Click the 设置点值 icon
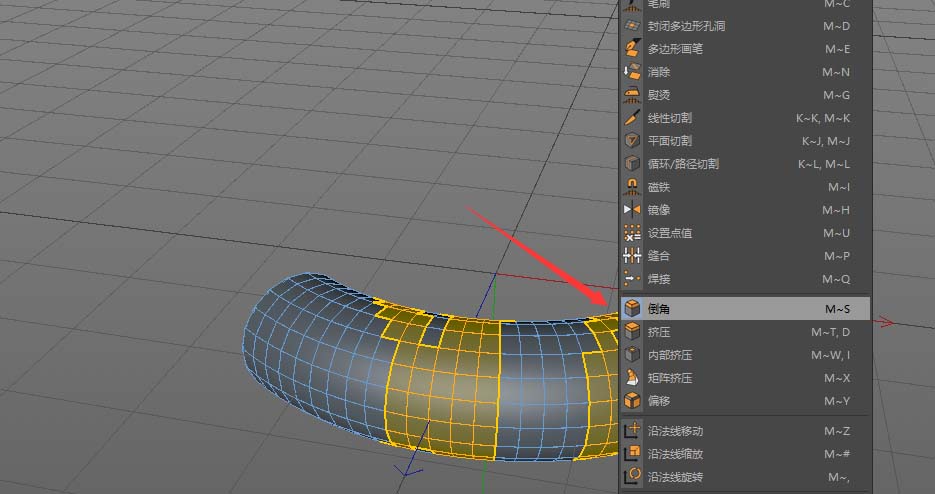Viewport: 935px width, 494px height. pos(632,233)
